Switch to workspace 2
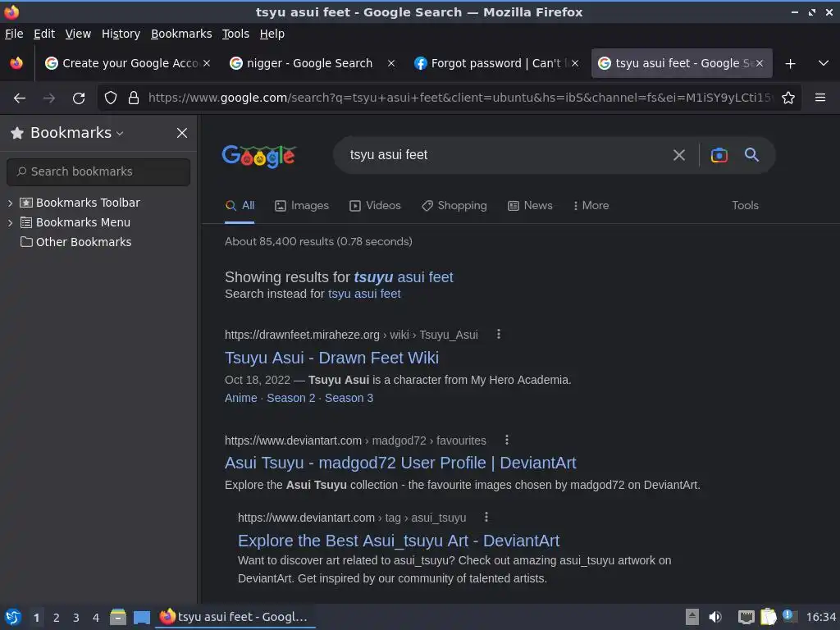 tap(57, 619)
